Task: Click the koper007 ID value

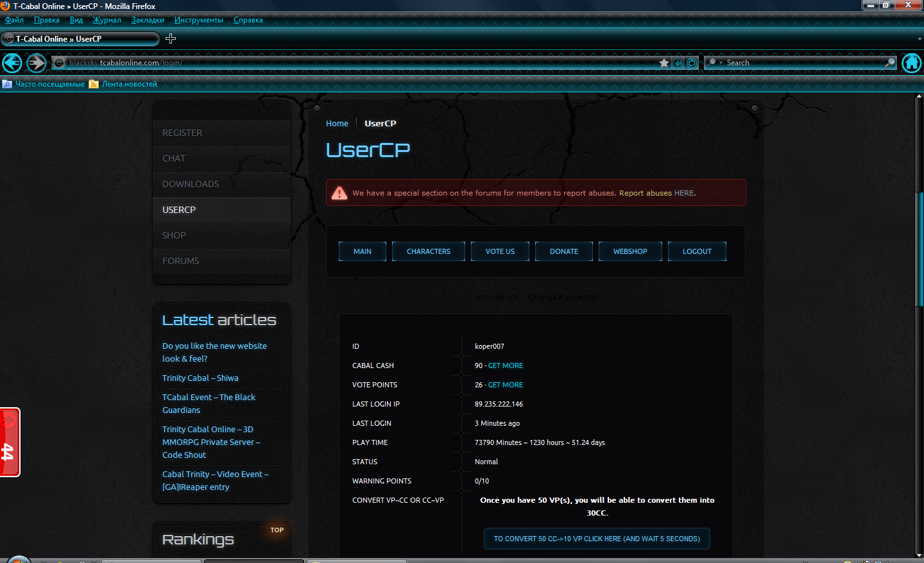Action: click(x=490, y=346)
